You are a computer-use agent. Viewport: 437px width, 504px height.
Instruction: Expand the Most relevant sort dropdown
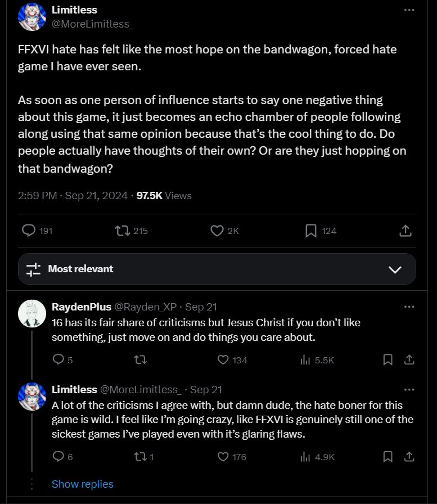coord(395,269)
